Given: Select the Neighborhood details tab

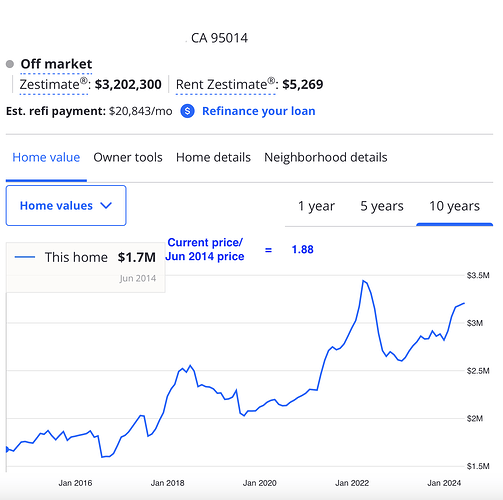Looking at the screenshot, I should tap(326, 157).
